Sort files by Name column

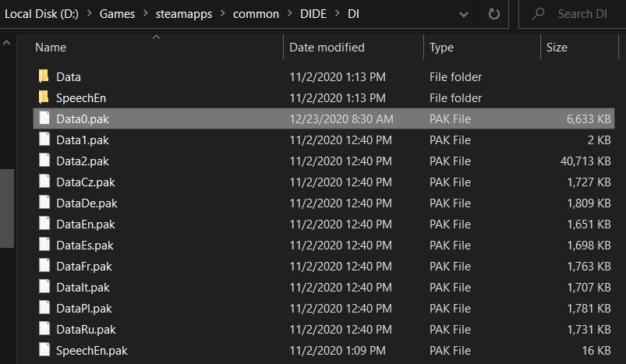coord(51,48)
